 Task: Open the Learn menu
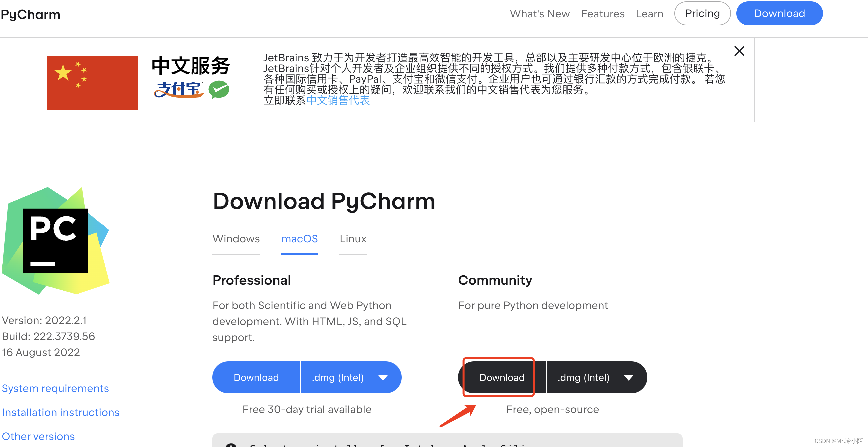(x=649, y=13)
